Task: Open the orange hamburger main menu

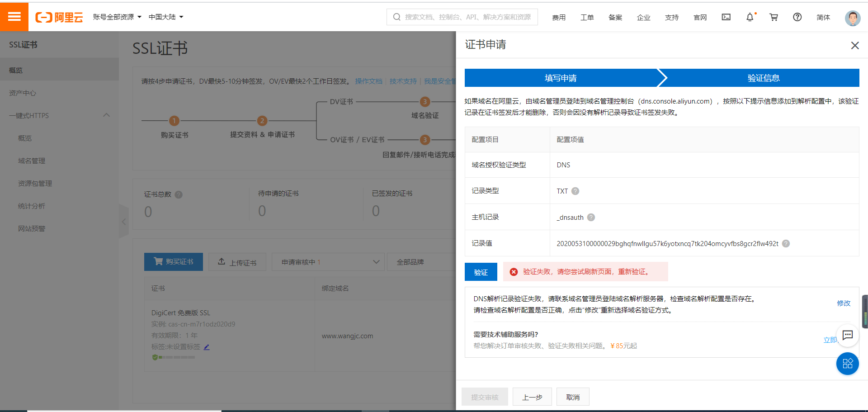Action: (14, 17)
